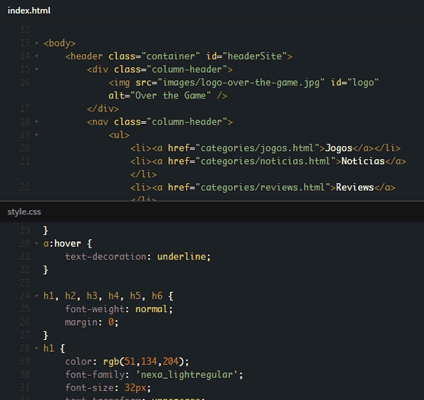This screenshot has width=424, height=400.
Task: Collapse the h1–h6 heading rule fold arrow
Action: (x=37, y=296)
